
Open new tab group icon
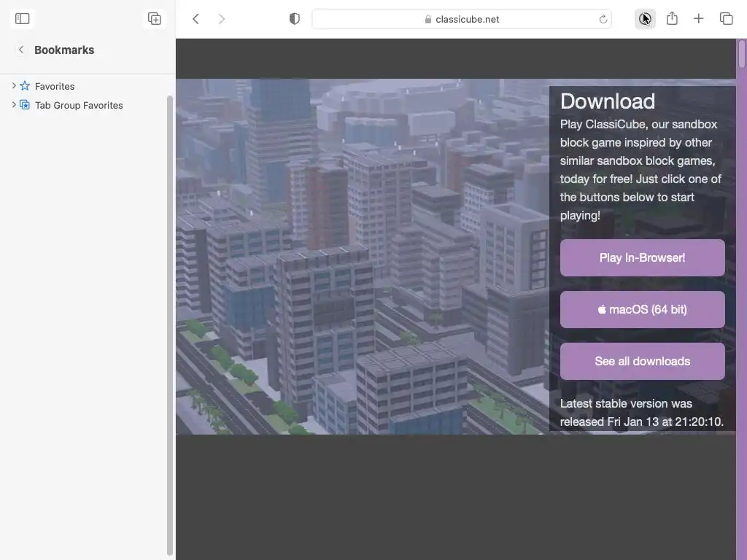pyautogui.click(x=155, y=18)
